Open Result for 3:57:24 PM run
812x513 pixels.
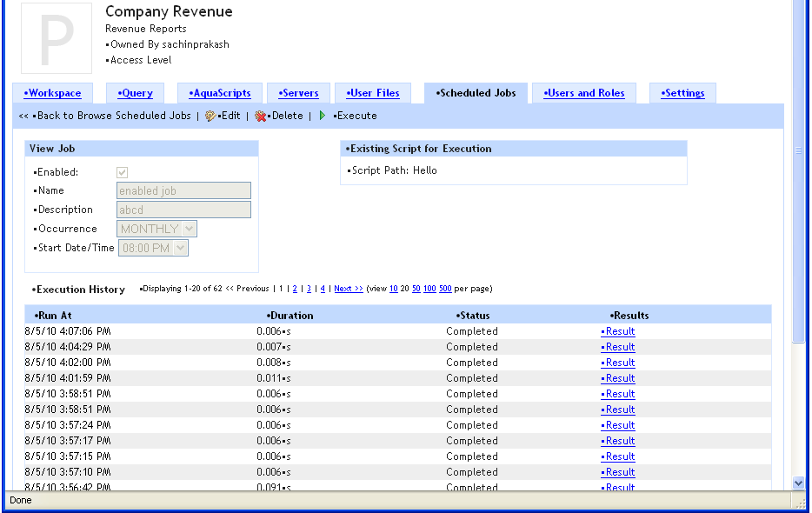(618, 425)
